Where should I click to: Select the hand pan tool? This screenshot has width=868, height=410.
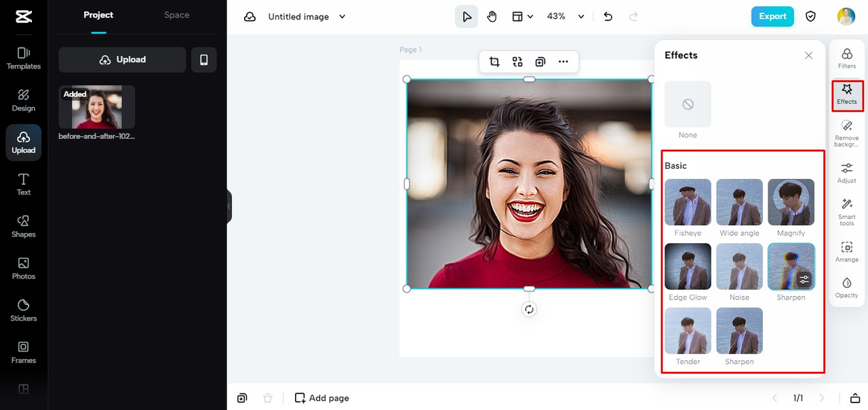[x=492, y=17]
